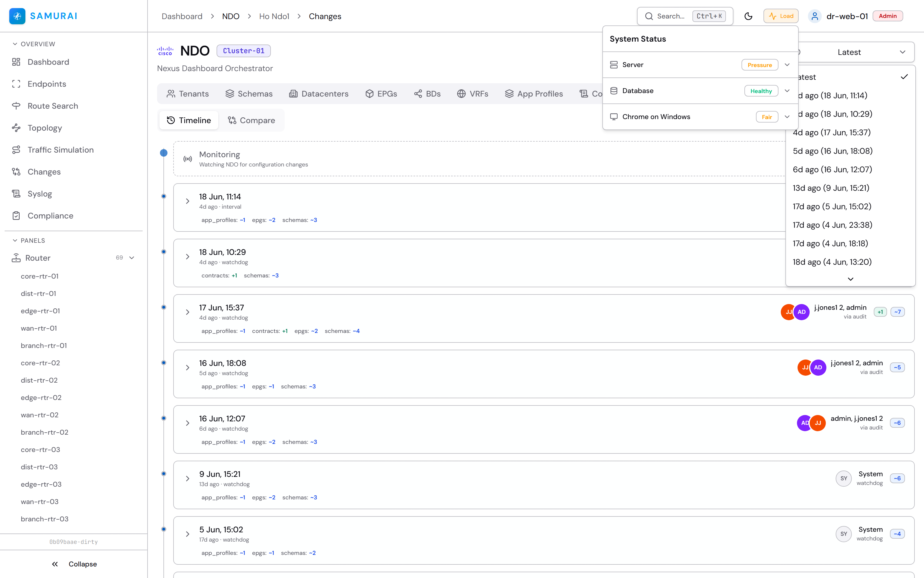
Task: Click the ~7 change badge on 17 Jun
Action: point(897,312)
